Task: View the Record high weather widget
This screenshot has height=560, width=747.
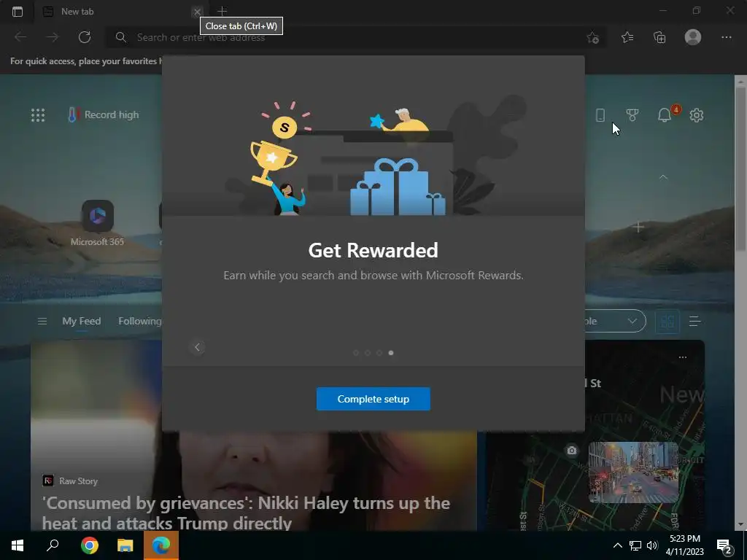Action: [x=104, y=114]
